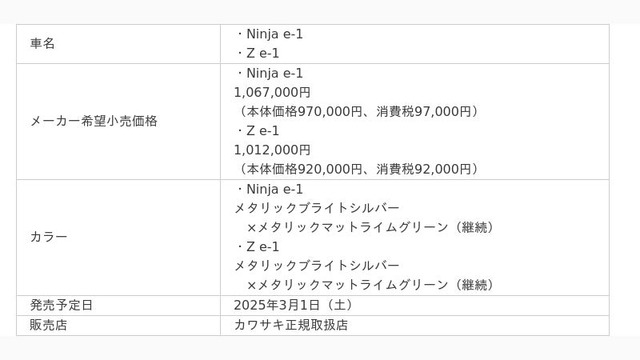Screen dimensions: 640x360
Task: Click the second メタリックブライトシルバー color text
Action: tap(317, 266)
